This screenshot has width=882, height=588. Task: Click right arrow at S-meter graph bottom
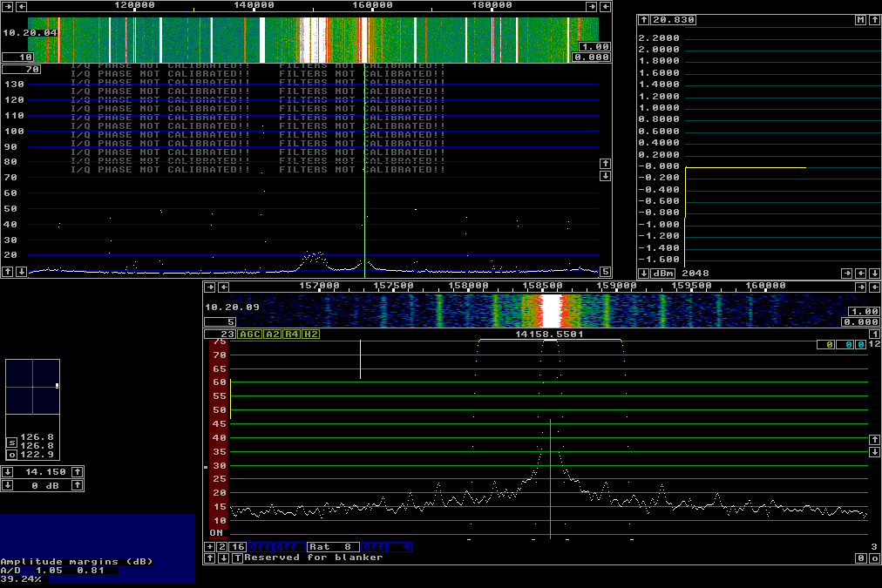[846, 274]
